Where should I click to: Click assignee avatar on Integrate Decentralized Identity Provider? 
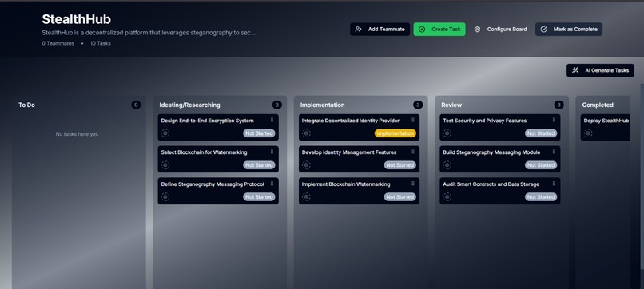point(306,133)
